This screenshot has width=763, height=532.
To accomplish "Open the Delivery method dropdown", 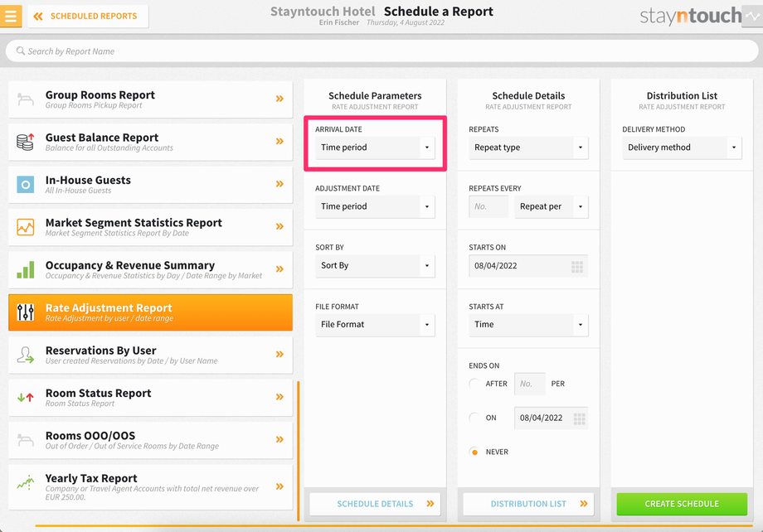I will click(x=682, y=148).
